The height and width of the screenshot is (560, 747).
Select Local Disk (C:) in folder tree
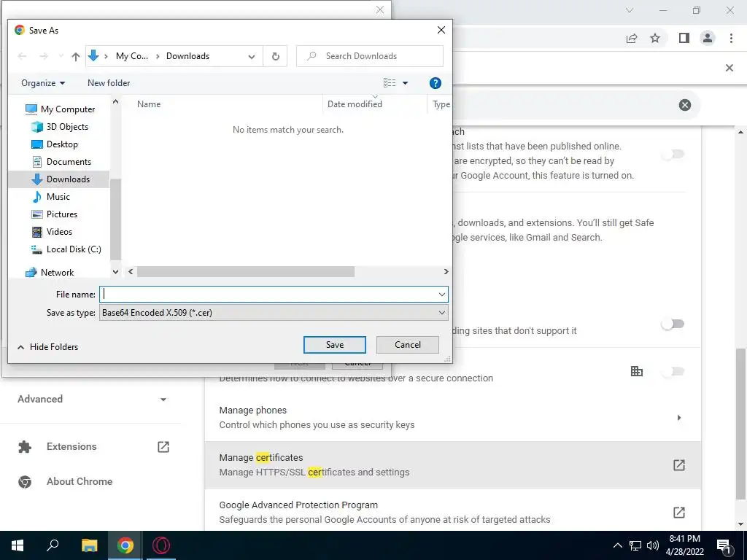(74, 249)
